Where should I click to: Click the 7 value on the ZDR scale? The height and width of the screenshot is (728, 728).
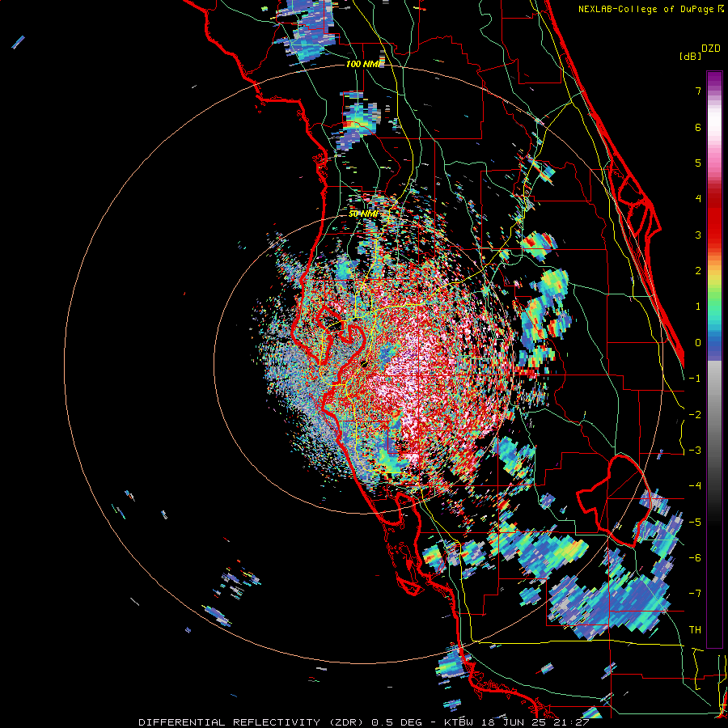coord(698,91)
